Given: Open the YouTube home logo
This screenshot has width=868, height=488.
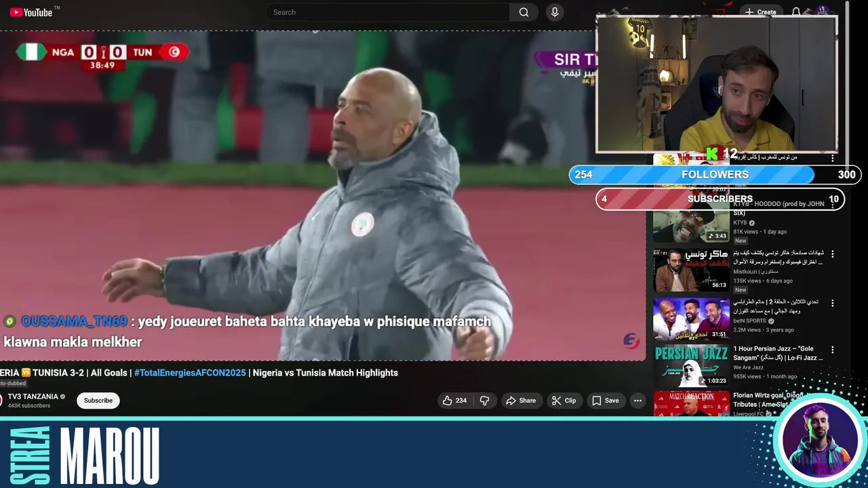Looking at the screenshot, I should pyautogui.click(x=31, y=12).
